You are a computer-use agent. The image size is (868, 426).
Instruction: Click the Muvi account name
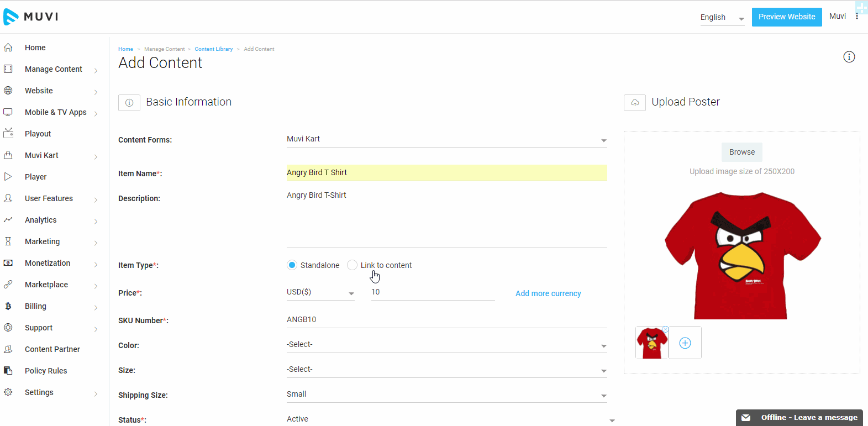pos(838,16)
